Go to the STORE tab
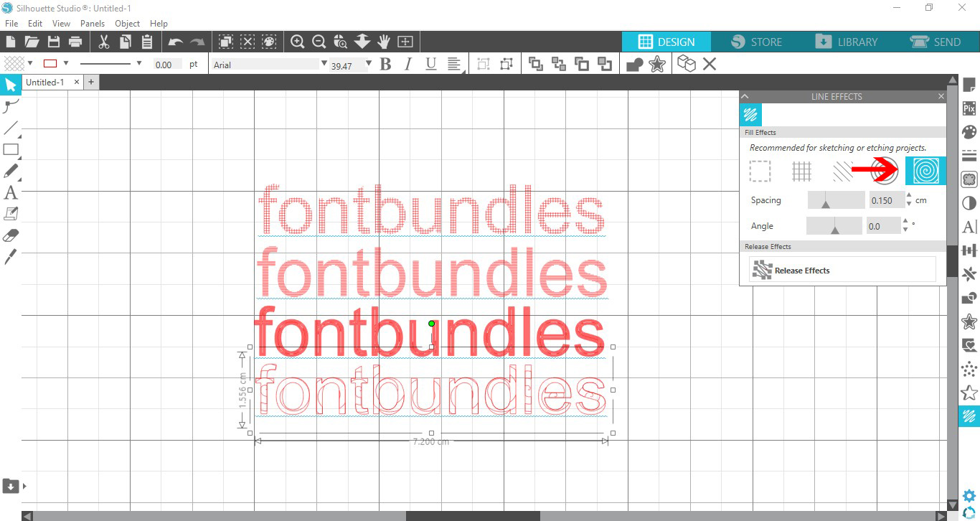This screenshot has width=980, height=521. pos(756,42)
